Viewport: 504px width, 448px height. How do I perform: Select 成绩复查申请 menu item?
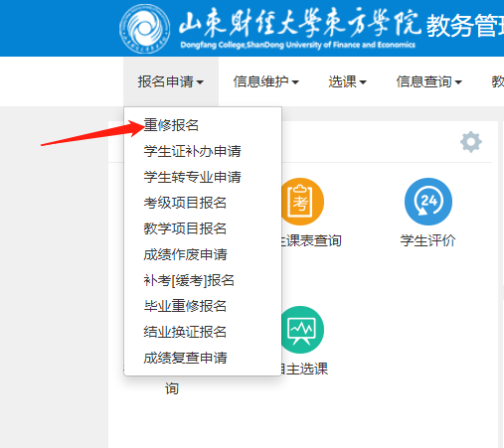(x=185, y=358)
